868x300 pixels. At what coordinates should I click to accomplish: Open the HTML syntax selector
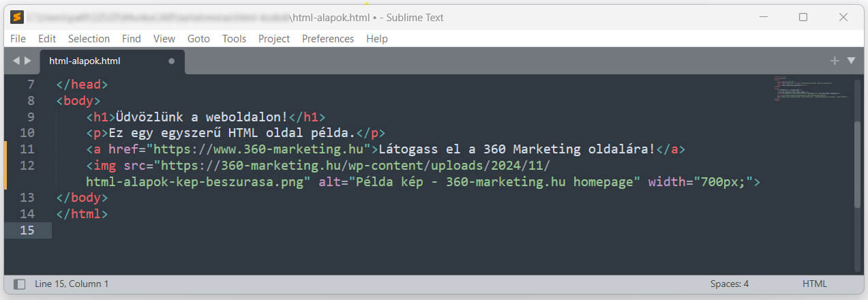pyautogui.click(x=814, y=284)
